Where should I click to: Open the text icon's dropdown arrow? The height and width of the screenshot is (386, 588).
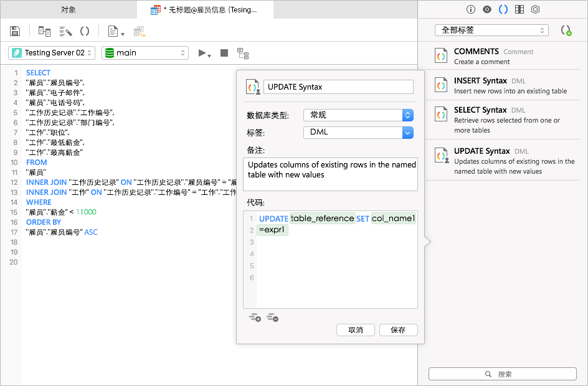click(123, 34)
